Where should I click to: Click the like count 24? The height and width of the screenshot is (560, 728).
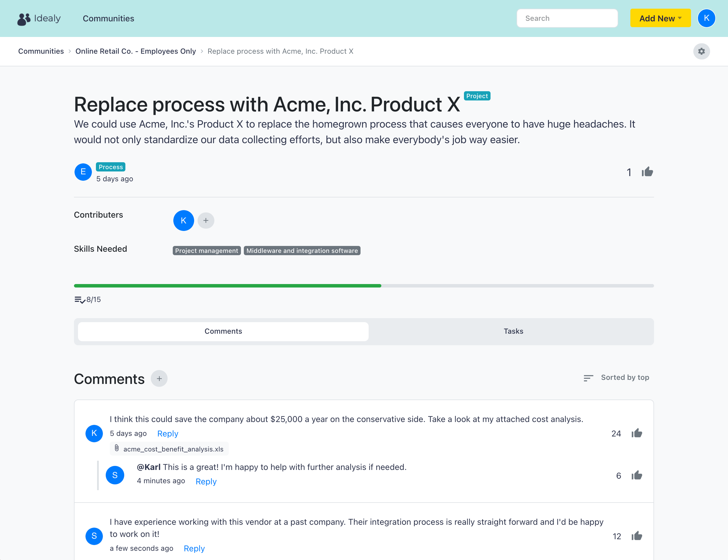[x=616, y=433]
